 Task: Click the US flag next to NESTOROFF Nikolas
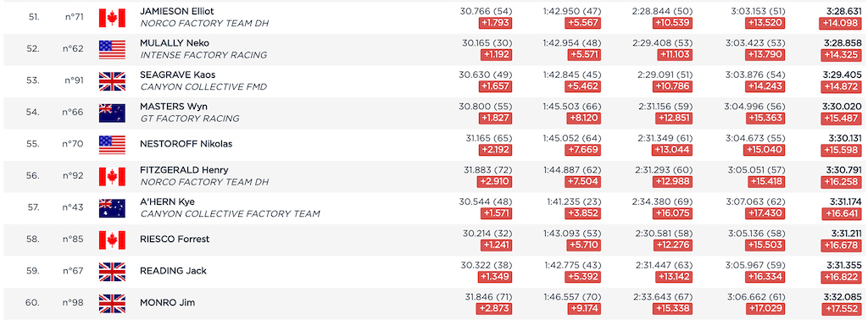pos(112,145)
